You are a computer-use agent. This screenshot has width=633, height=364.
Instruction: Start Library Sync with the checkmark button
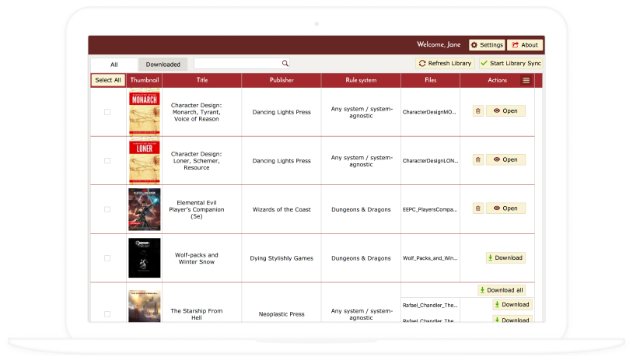(510, 63)
